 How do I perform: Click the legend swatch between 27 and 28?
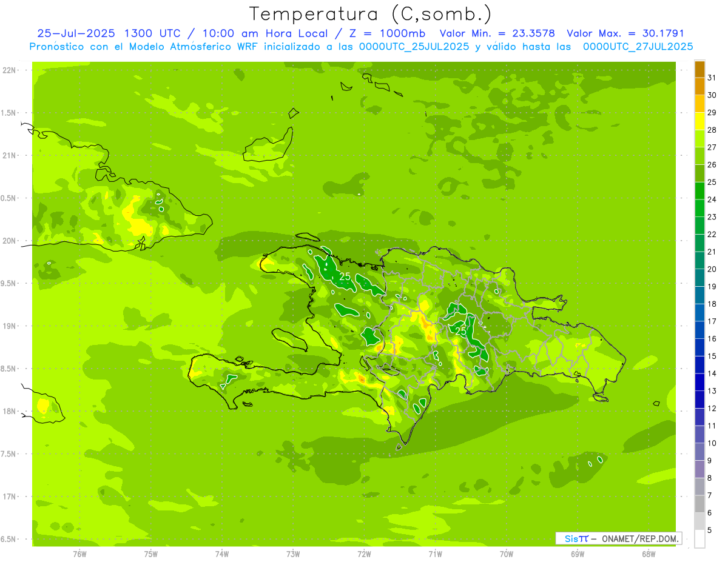coord(699,139)
